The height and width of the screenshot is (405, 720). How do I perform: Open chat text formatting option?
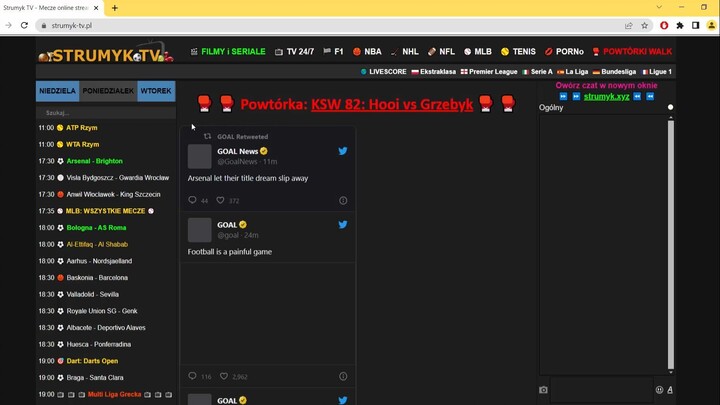pos(669,390)
